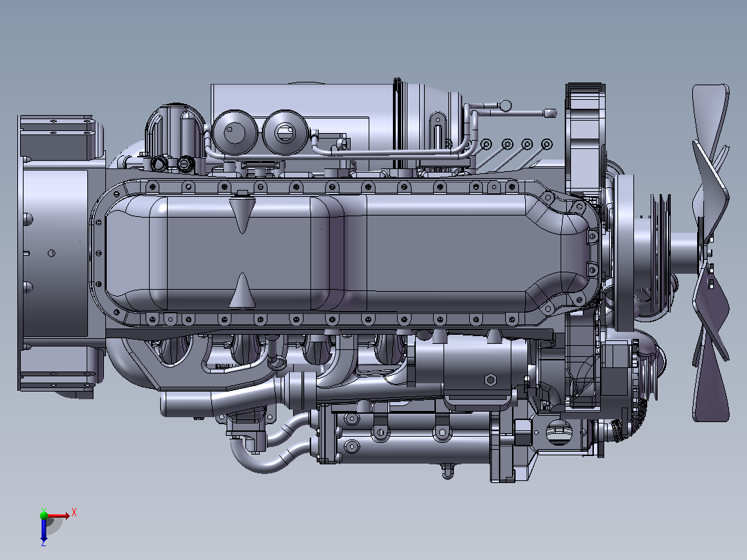Click the green Y axis dot of the triad
This screenshot has width=747, height=560.
tap(44, 515)
